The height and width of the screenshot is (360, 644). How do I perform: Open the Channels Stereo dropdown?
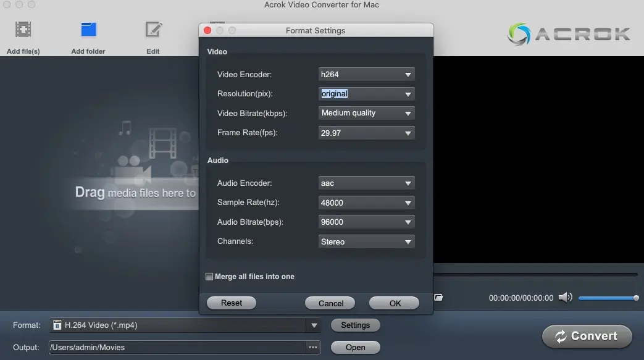366,241
